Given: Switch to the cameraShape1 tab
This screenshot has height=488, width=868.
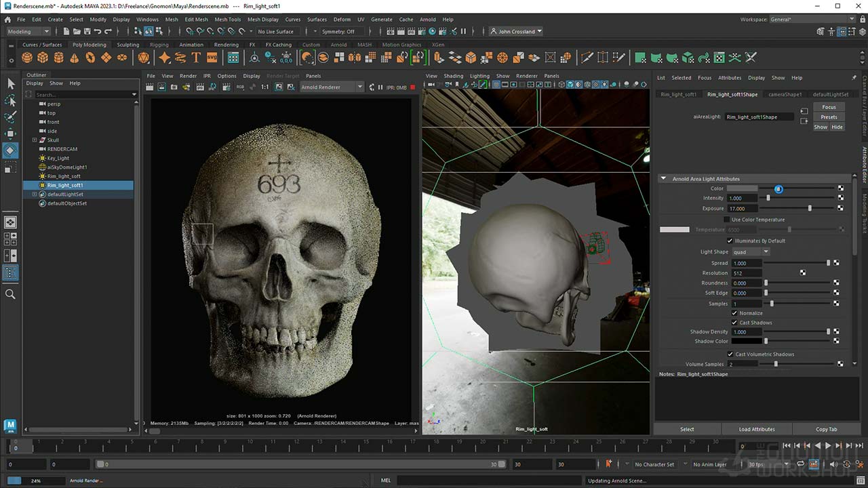Looking at the screenshot, I should point(785,94).
